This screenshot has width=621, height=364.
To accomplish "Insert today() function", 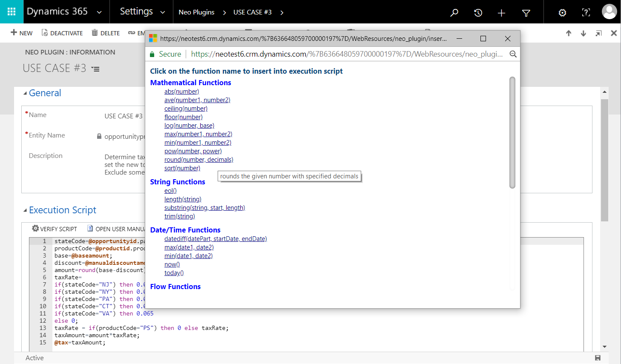I will [174, 273].
